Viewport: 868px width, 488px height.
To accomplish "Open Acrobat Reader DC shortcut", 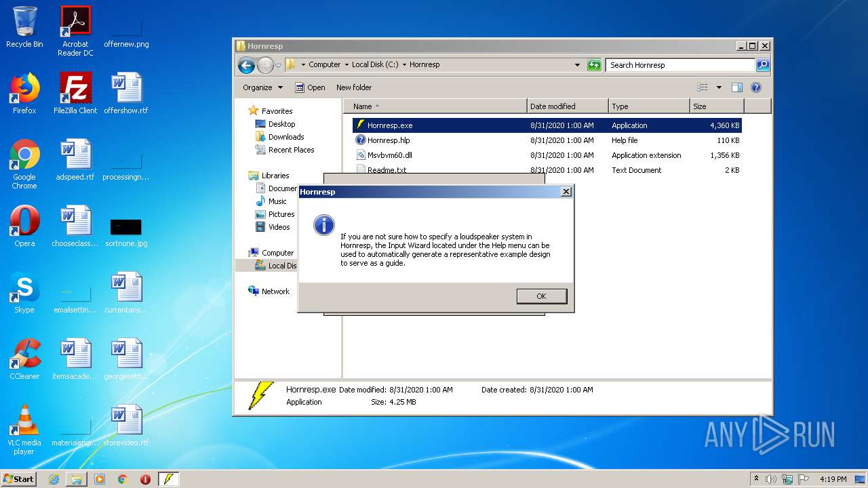I will (75, 31).
